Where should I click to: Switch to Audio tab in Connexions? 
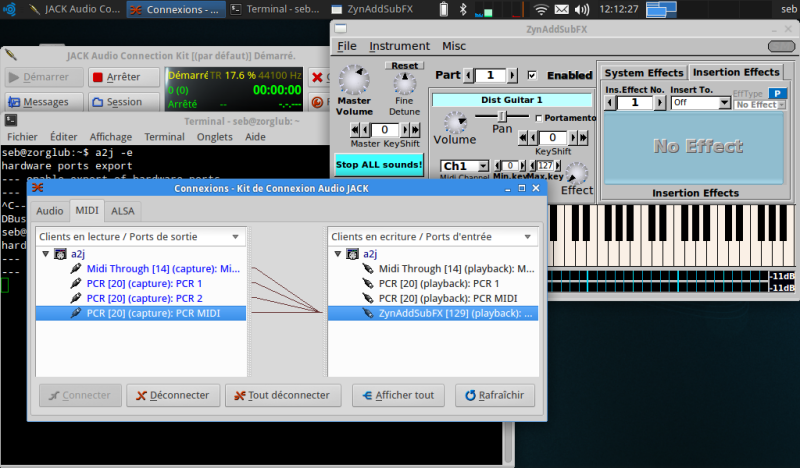[49, 211]
